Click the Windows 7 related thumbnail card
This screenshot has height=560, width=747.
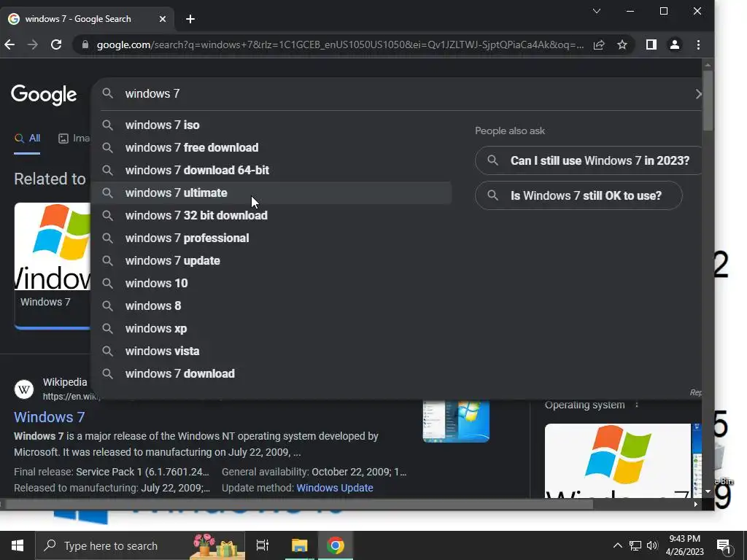coord(53,265)
